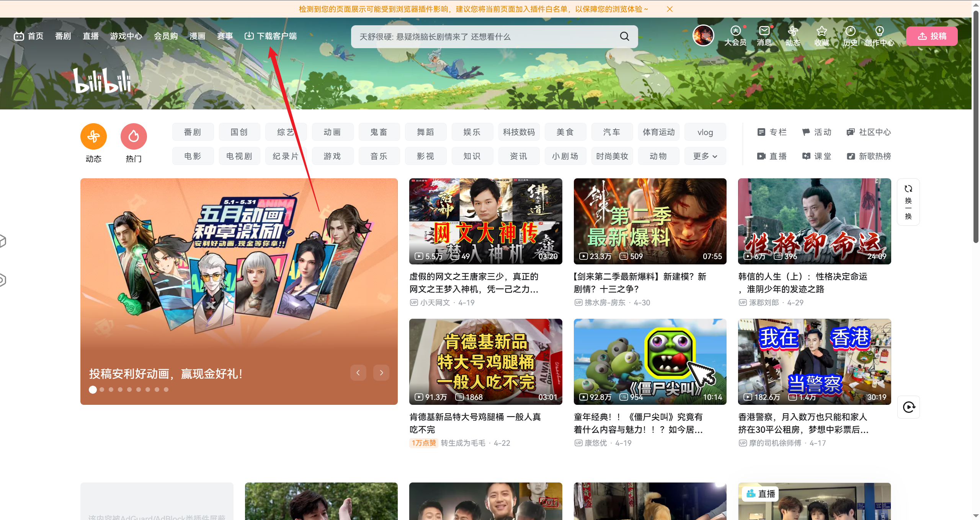Click the 收藏 favorites star icon
This screenshot has width=980, height=520.
pos(822,31)
